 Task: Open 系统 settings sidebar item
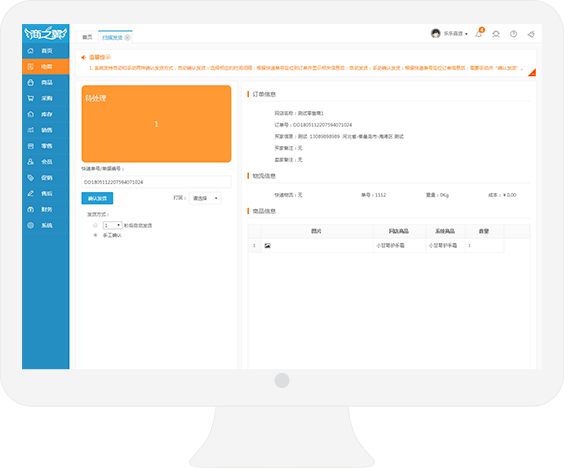click(x=46, y=225)
